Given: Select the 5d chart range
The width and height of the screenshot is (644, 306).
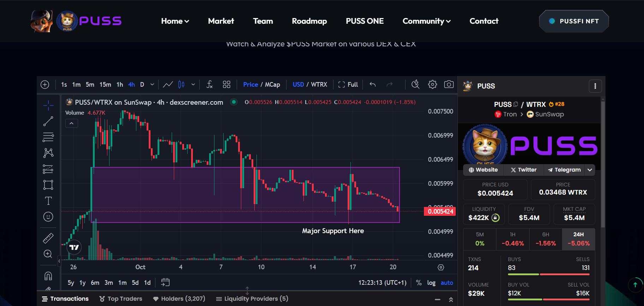Looking at the screenshot, I should pos(135,283).
